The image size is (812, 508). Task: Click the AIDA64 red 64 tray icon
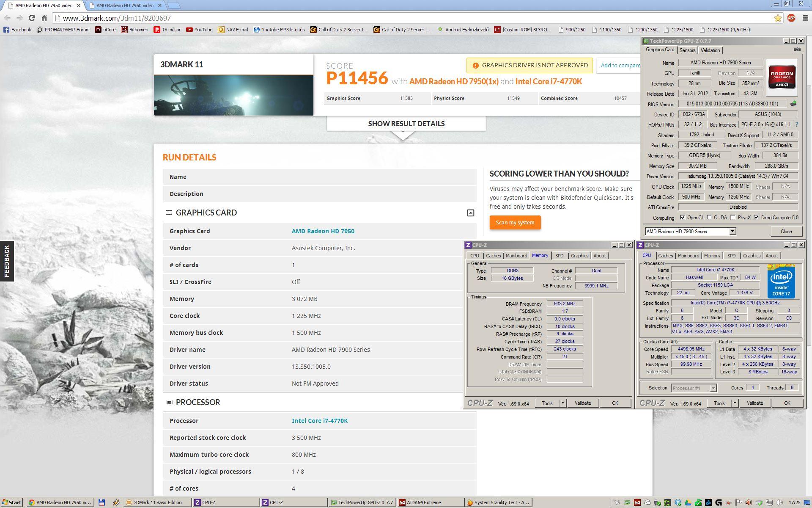pyautogui.click(x=637, y=502)
